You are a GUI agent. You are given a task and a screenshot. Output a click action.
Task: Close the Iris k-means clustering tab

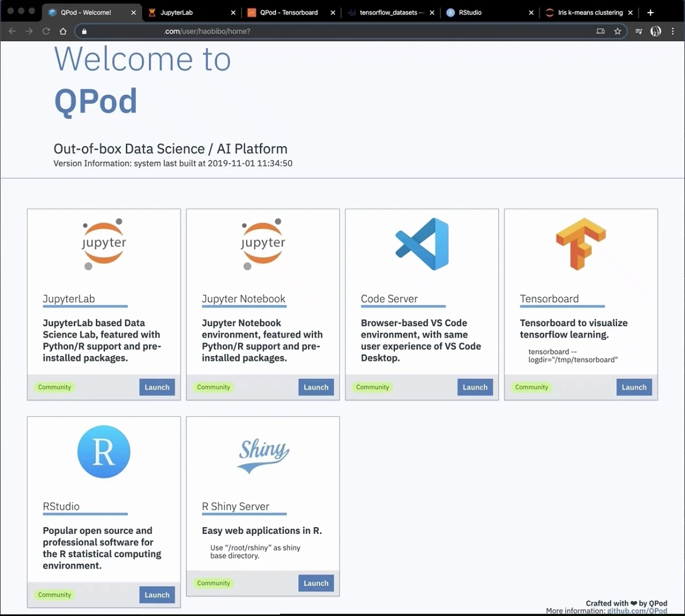630,13
